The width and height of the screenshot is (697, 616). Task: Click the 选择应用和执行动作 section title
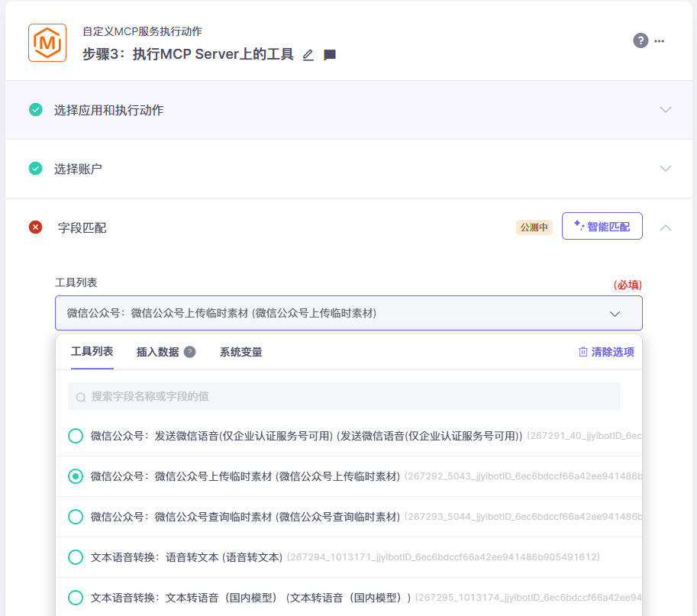[x=109, y=110]
